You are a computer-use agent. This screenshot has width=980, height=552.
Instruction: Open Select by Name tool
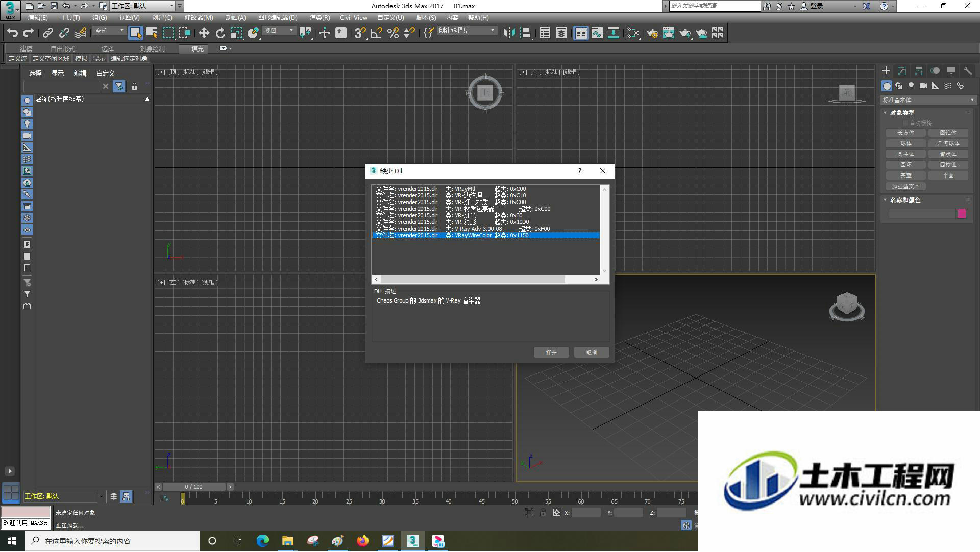pos(152,33)
